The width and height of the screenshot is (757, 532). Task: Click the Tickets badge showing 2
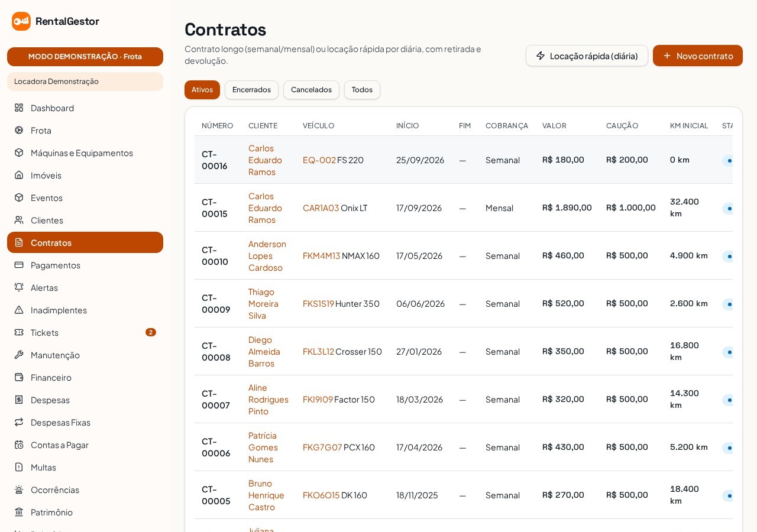151,332
